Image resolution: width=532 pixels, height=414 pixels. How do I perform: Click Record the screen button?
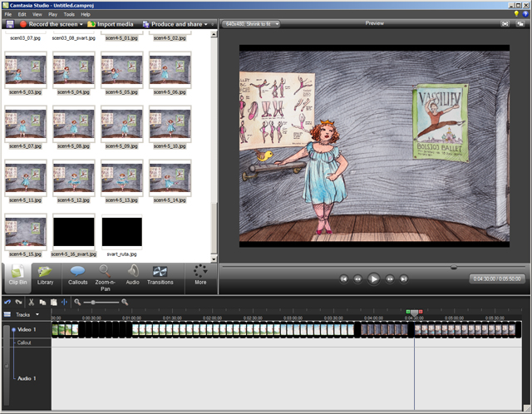click(48, 24)
